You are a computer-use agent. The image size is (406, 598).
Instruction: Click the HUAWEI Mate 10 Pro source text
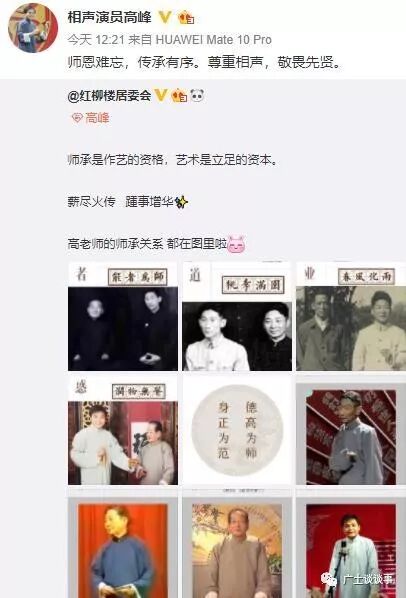click(213, 40)
